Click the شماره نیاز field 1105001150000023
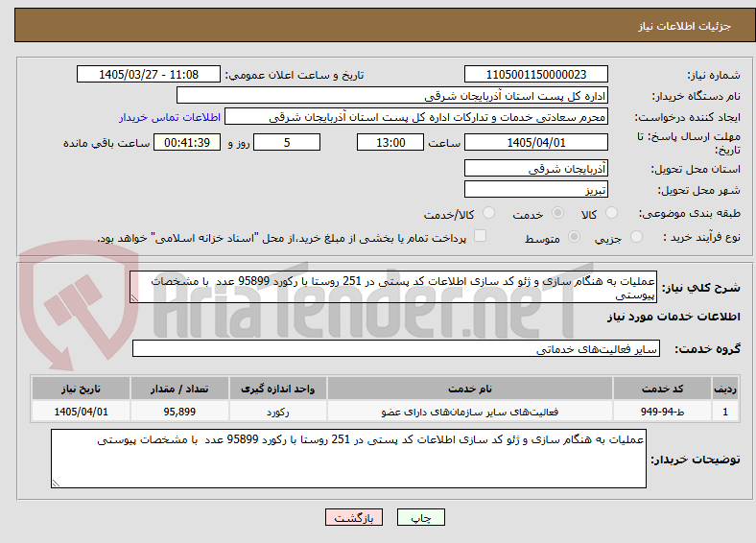 pyautogui.click(x=535, y=74)
